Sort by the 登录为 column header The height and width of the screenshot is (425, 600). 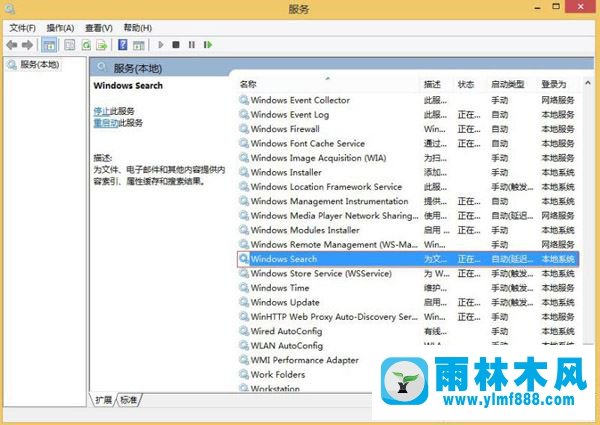click(x=554, y=84)
